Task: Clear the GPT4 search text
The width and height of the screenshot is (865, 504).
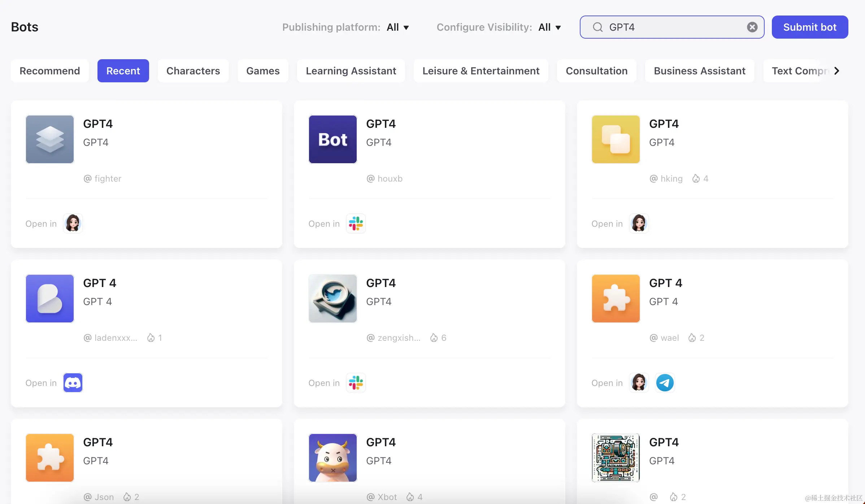Action: coord(752,27)
